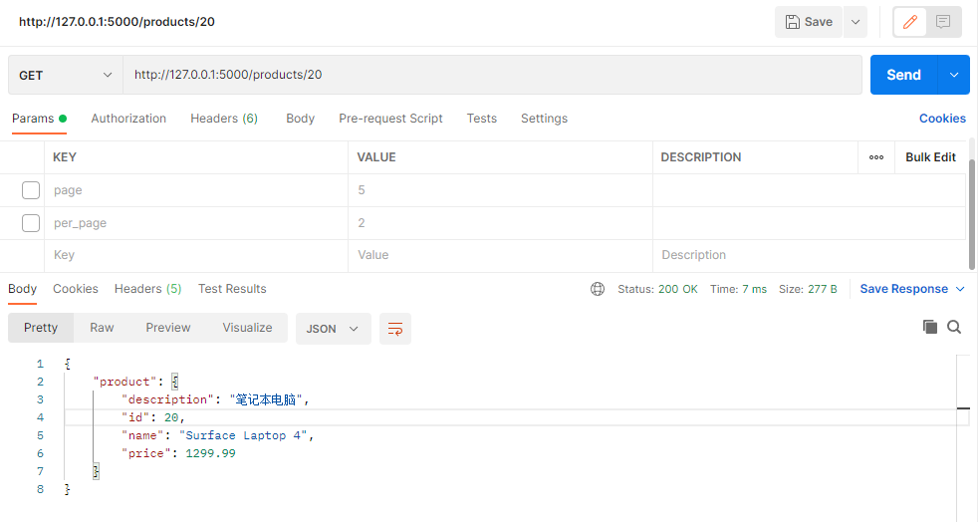Select the Raw view
The width and height of the screenshot is (980, 522).
pos(102,328)
